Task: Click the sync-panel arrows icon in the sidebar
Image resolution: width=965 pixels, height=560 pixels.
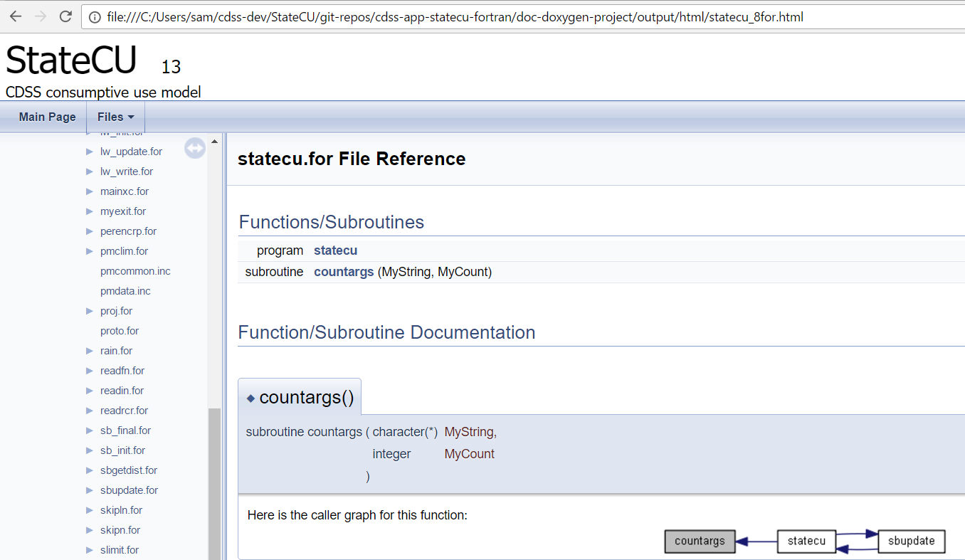Action: pyautogui.click(x=194, y=148)
